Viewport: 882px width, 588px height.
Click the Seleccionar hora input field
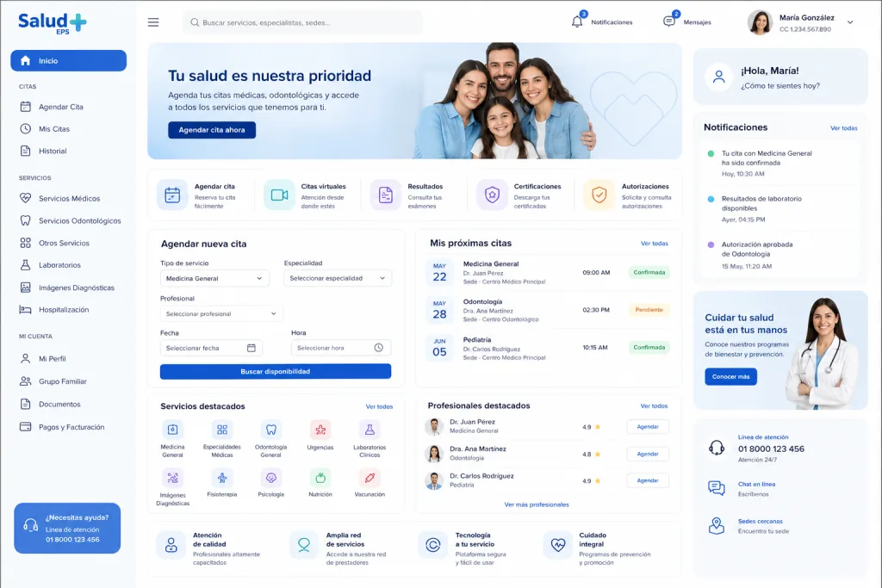341,348
